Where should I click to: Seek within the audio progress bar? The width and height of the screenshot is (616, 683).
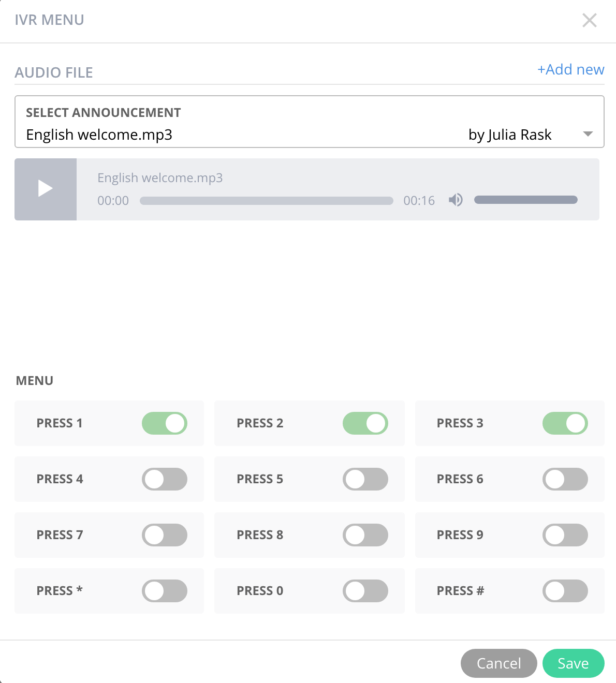pyautogui.click(x=266, y=201)
